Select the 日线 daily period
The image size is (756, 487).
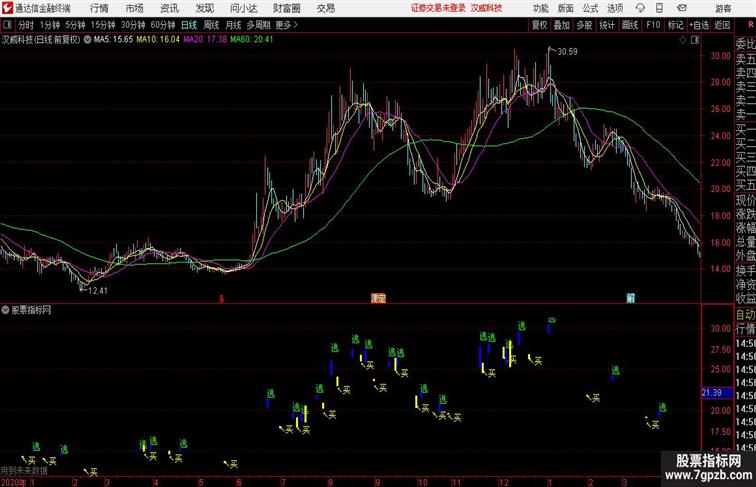pos(189,25)
